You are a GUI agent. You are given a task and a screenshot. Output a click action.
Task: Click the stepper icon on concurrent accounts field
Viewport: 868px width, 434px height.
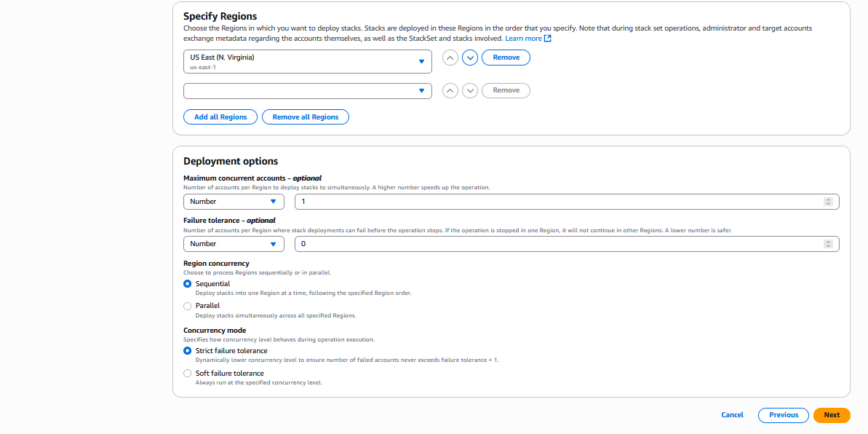(828, 202)
